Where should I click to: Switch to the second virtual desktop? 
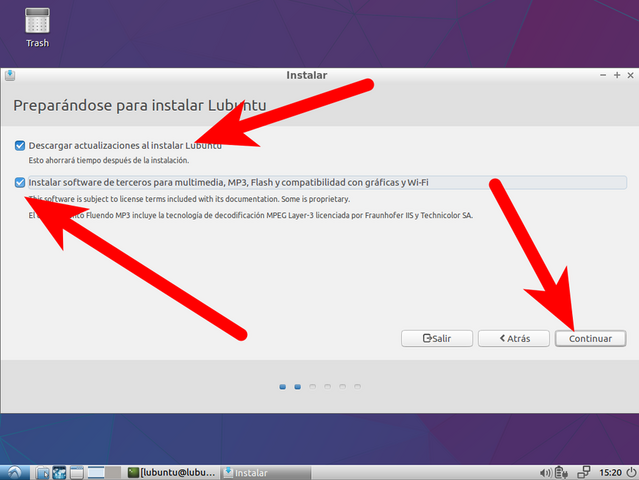(113, 473)
